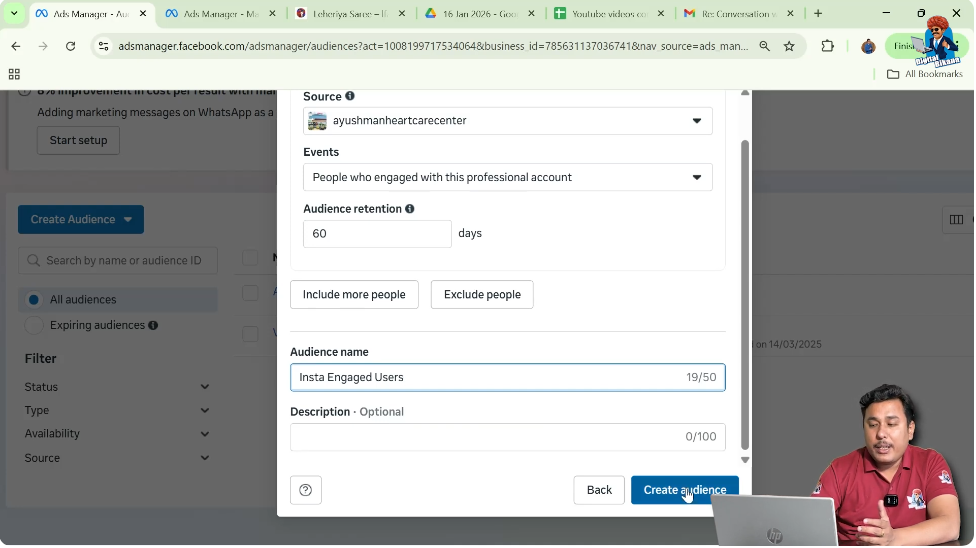
Task: Tick the second audience row checkbox
Action: [250, 333]
